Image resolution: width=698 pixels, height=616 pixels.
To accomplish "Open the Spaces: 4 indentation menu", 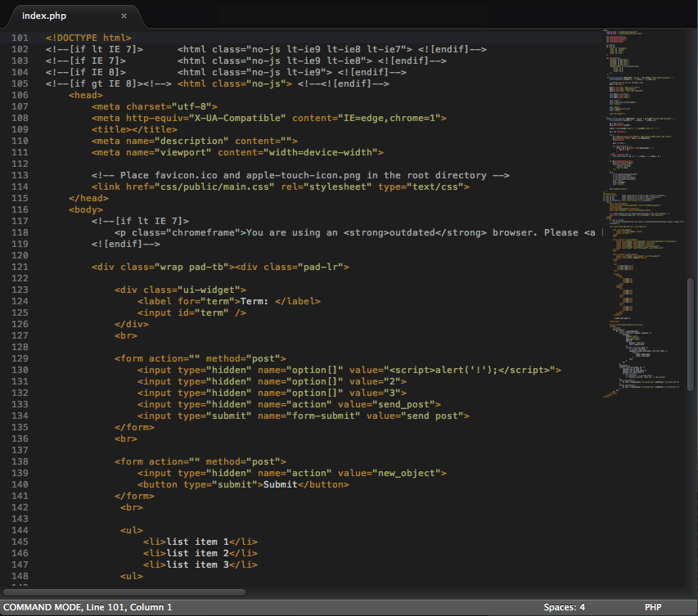I will 564,607.
